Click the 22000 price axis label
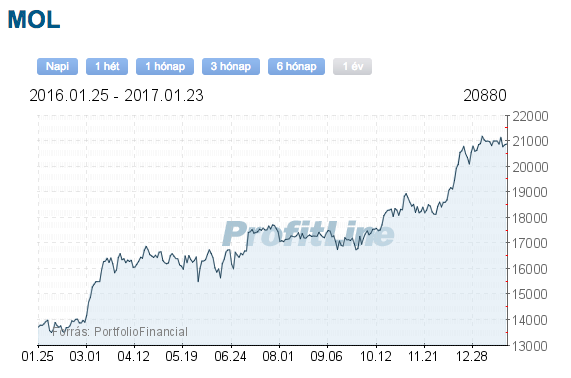This screenshot has height=378, width=571. pos(530,117)
